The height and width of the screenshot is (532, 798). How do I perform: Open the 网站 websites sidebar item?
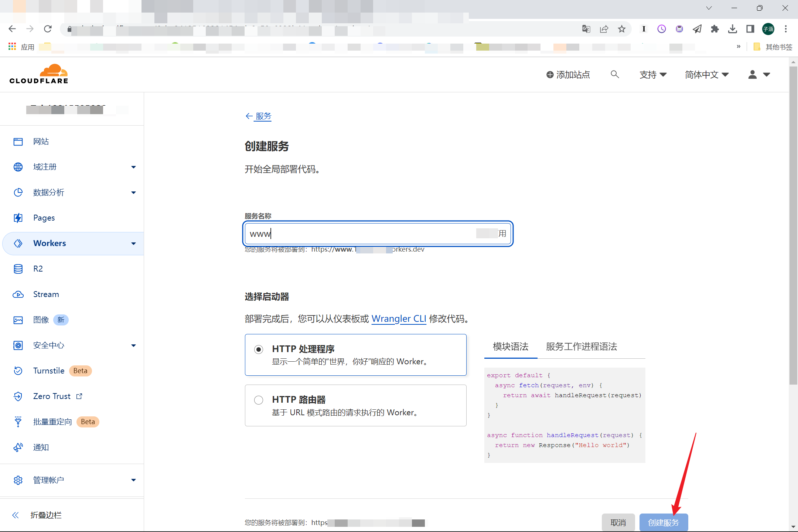pos(41,141)
